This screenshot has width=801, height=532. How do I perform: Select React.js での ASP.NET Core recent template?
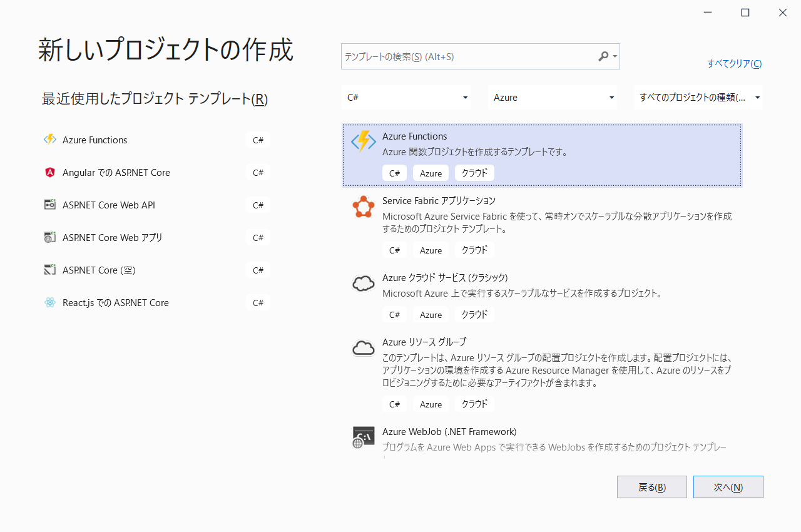click(x=156, y=302)
